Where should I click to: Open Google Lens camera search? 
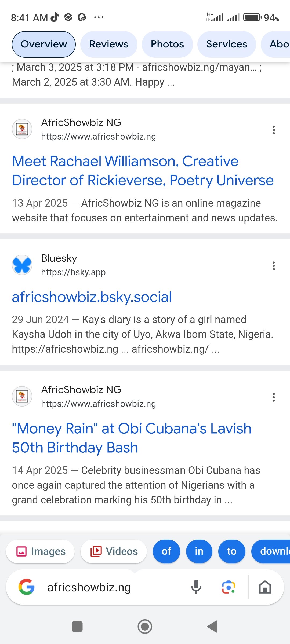click(x=229, y=587)
